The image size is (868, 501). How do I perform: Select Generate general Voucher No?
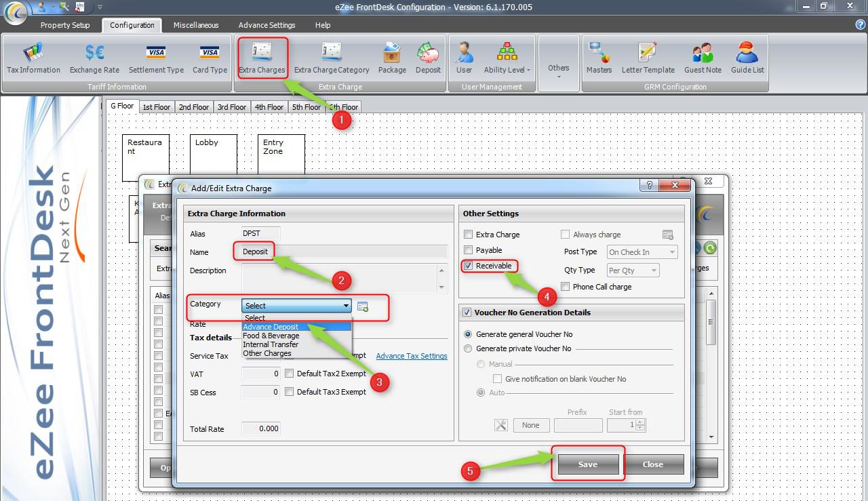468,334
